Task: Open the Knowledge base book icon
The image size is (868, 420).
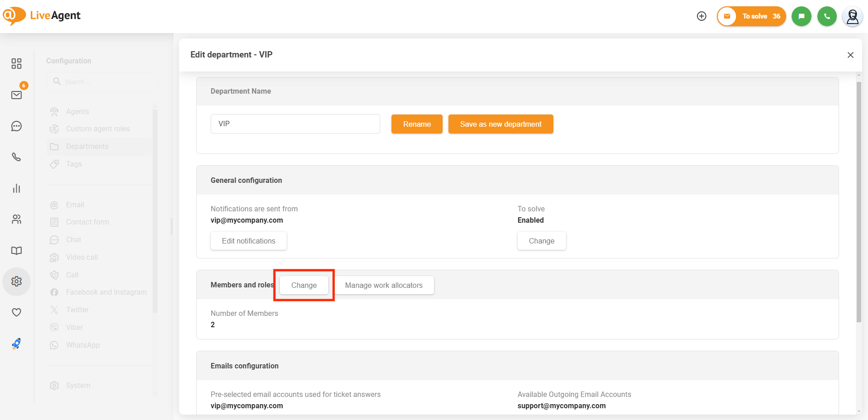Action: [17, 251]
